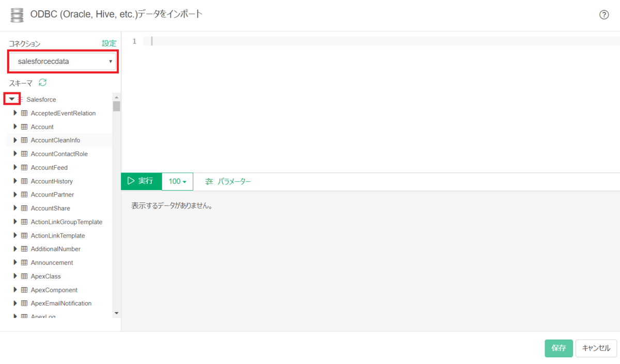
Task: Expand the AccountPartner table node
Action: click(x=16, y=195)
